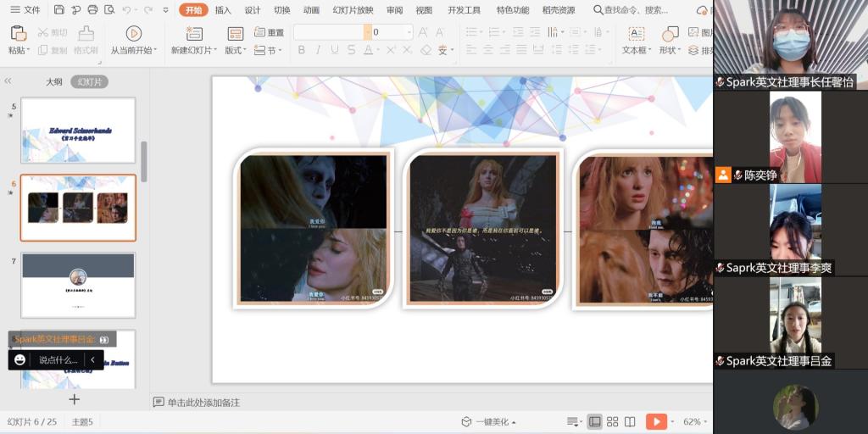
Task: Switch to slide sorter grid view
Action: (x=612, y=421)
